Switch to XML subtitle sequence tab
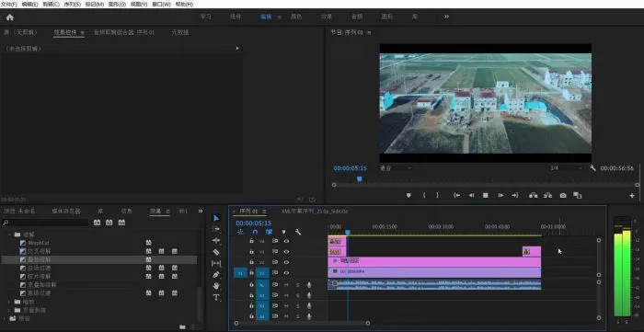Screen dimensions: 644x332 click(315, 212)
